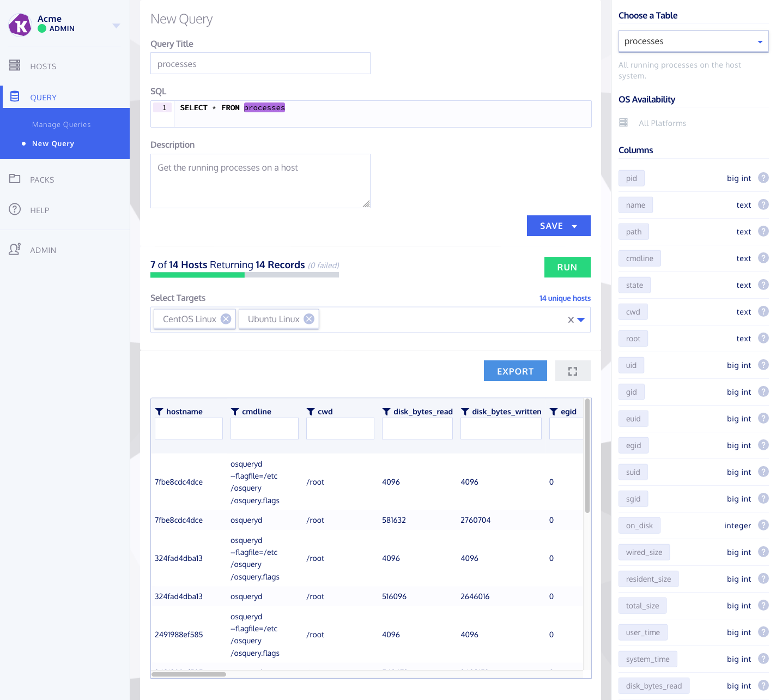The height and width of the screenshot is (700, 776).
Task: Click the egid column filter icon
Action: click(554, 412)
